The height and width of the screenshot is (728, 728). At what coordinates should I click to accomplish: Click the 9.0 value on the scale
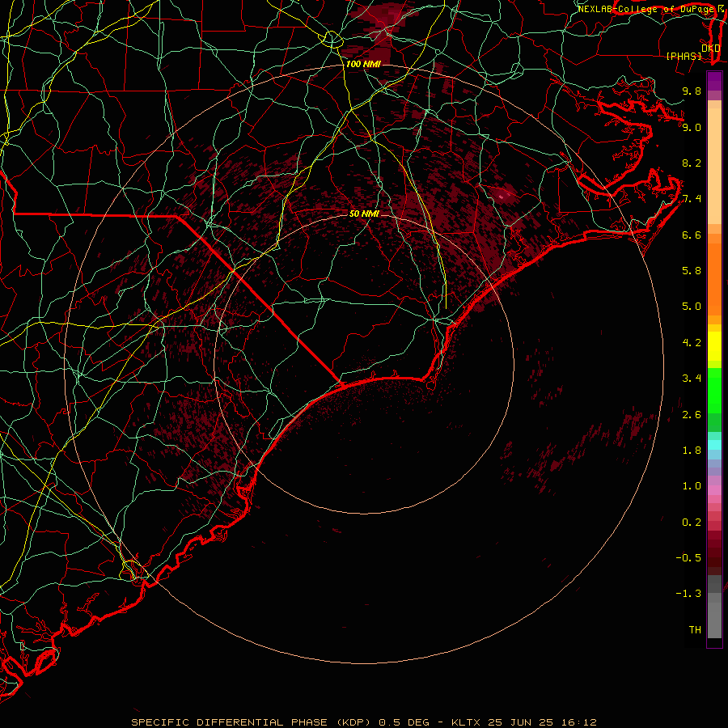pyautogui.click(x=692, y=127)
